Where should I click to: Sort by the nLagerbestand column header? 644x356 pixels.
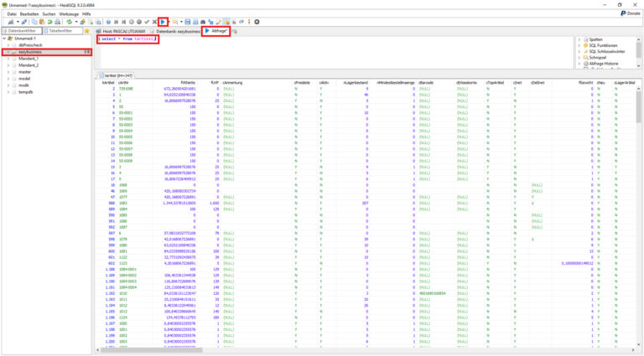356,82
